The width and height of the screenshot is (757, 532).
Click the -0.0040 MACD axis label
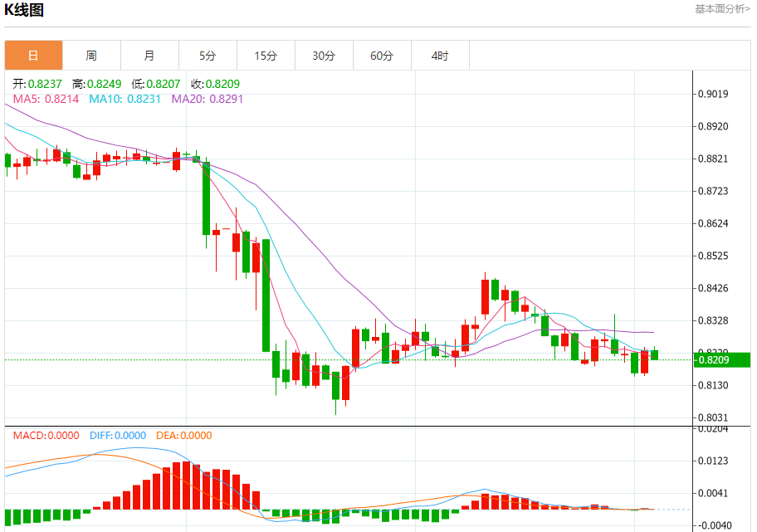(714, 525)
